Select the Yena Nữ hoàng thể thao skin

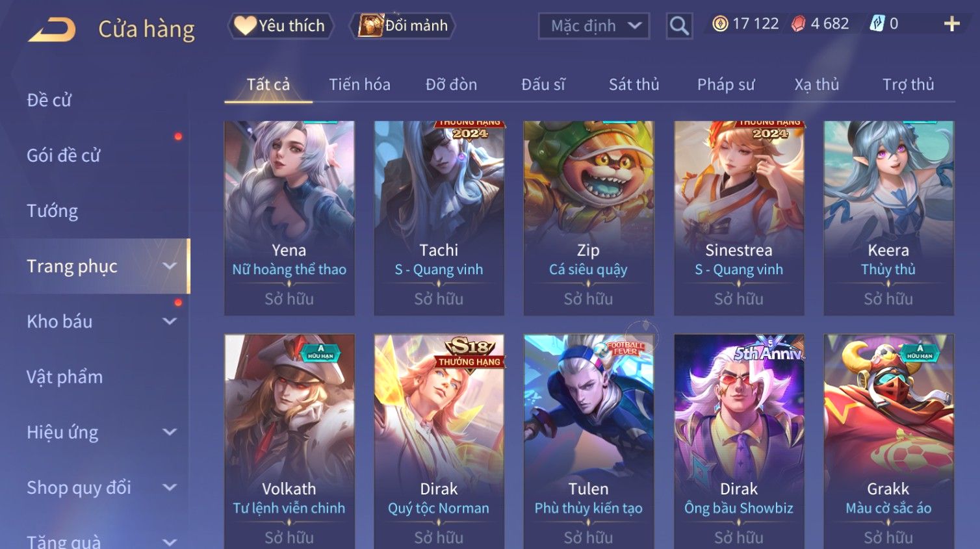tap(289, 218)
